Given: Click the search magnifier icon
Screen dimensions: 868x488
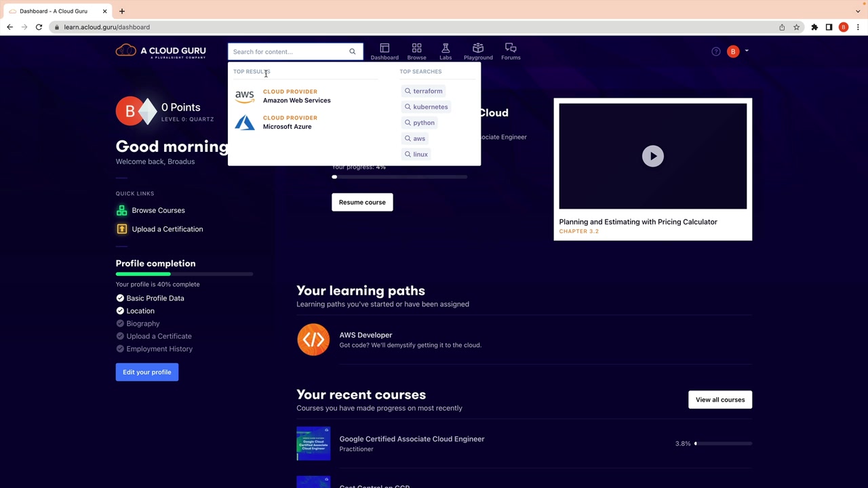Looking at the screenshot, I should (x=353, y=52).
